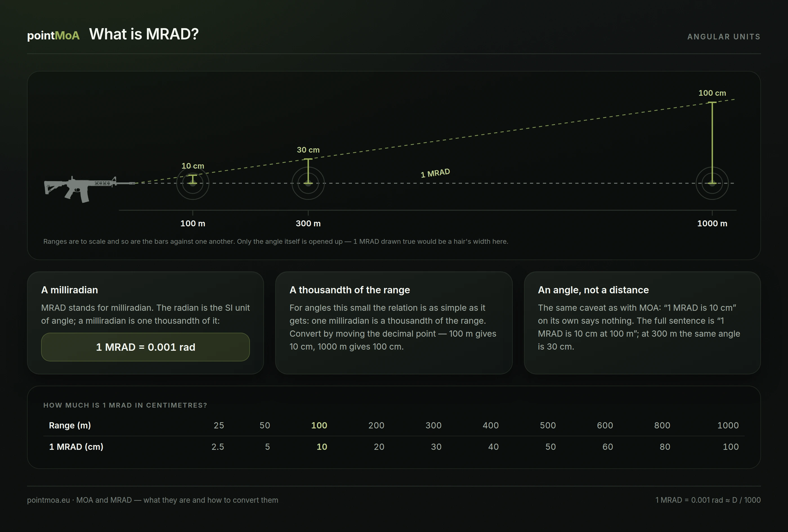Click the 60 cm table value
788x532 pixels.
point(608,447)
